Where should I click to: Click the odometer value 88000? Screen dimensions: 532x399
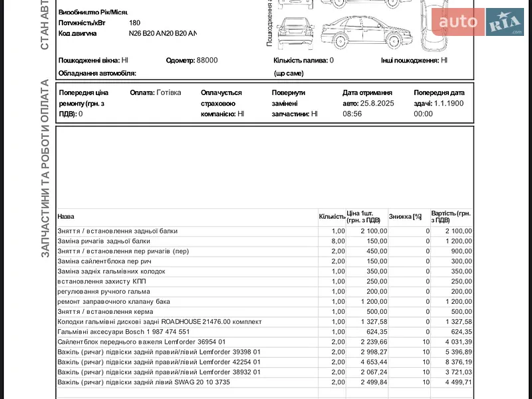tap(207, 61)
